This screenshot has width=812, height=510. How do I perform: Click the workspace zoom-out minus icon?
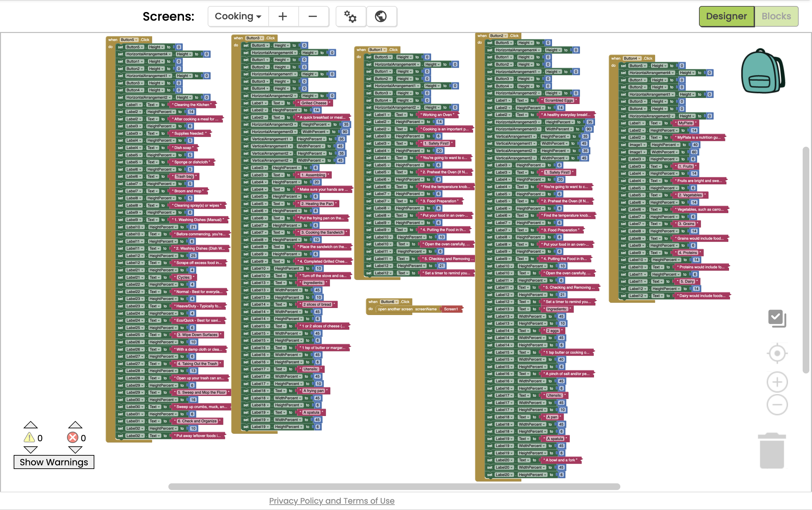(777, 404)
